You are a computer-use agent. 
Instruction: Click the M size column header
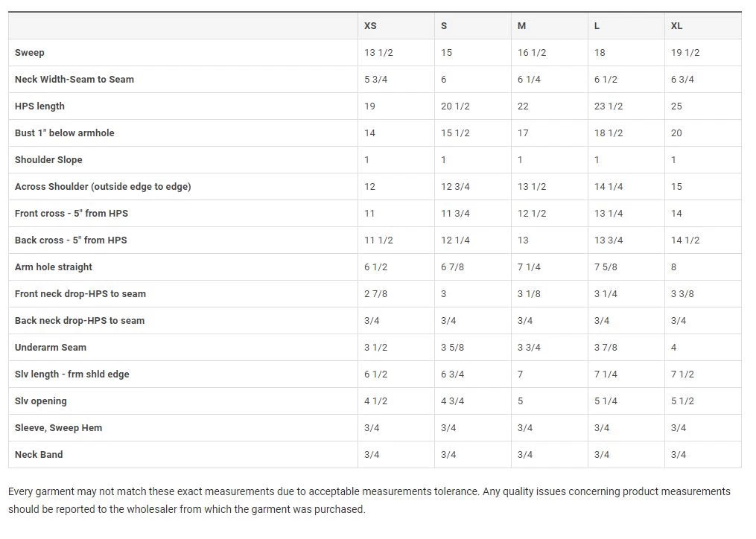pyautogui.click(x=521, y=26)
